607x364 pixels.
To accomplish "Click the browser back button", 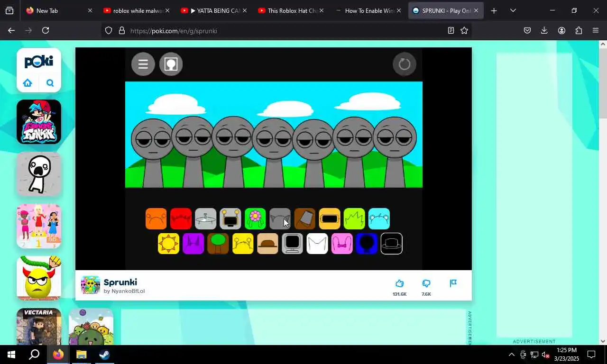I will click(11, 30).
